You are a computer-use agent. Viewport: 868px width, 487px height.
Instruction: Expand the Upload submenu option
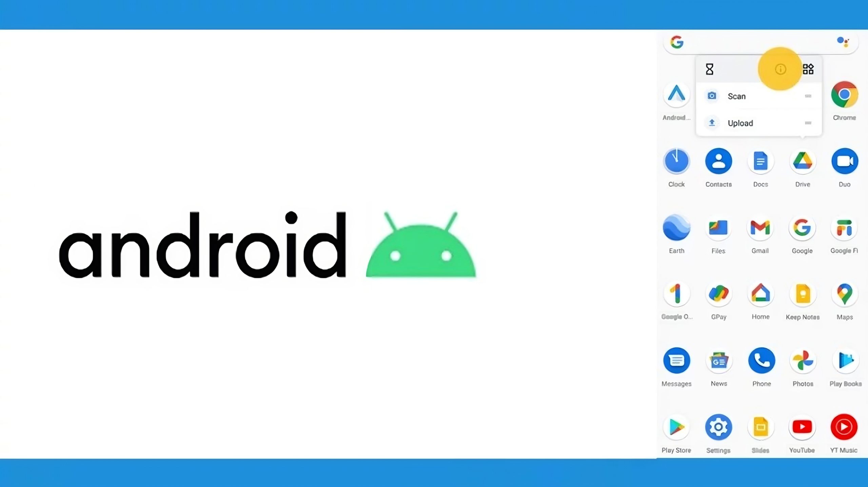[808, 123]
